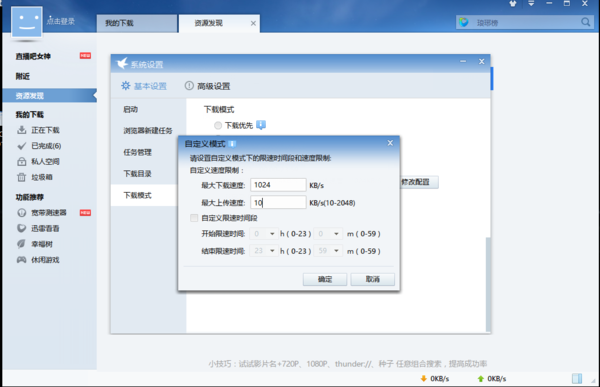Toggle the side panel icon in status bar

[577, 379]
